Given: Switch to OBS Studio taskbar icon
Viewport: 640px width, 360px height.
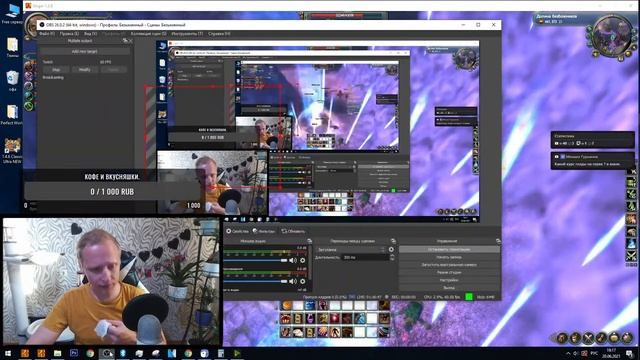Looking at the screenshot, I should [x=106, y=353].
